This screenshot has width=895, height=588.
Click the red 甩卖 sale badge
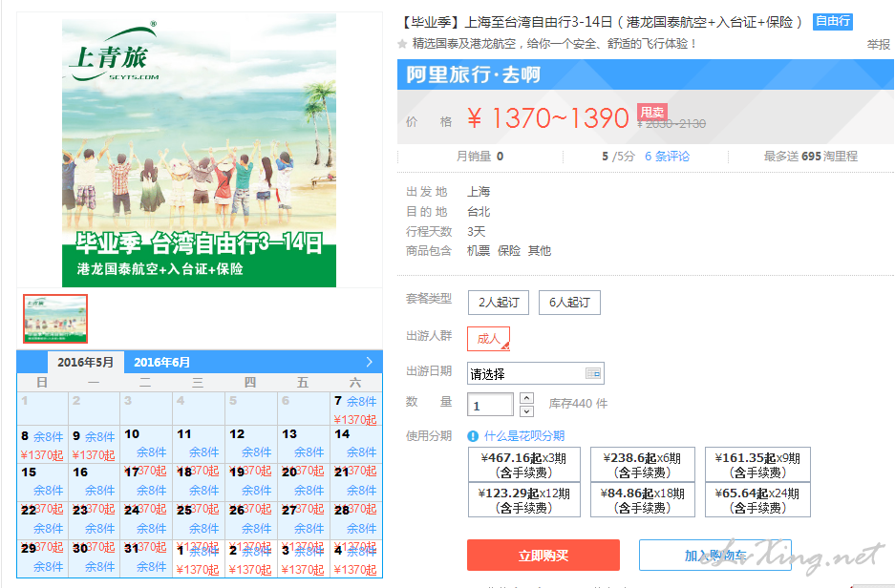(651, 112)
